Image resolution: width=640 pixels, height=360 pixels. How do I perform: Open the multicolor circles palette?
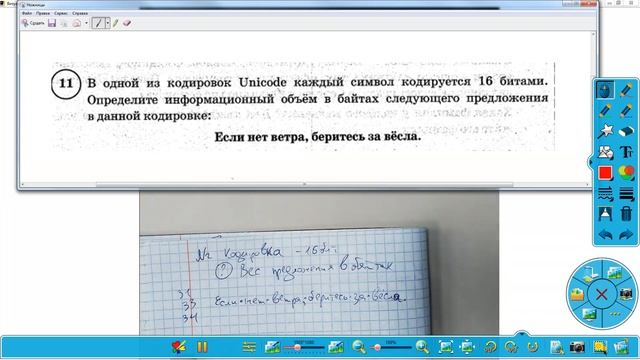(x=626, y=173)
